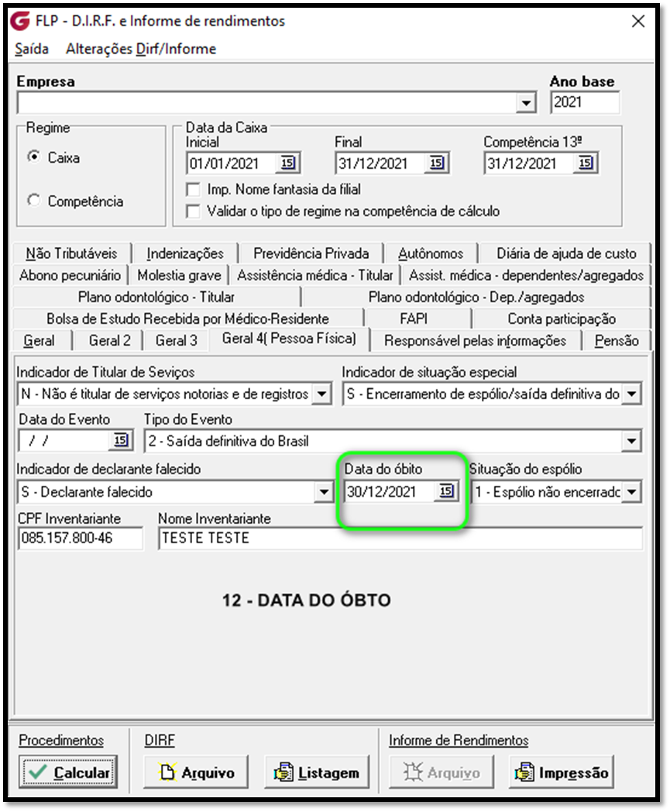
Task: Switch to the Indenizações tab
Action: point(185,253)
